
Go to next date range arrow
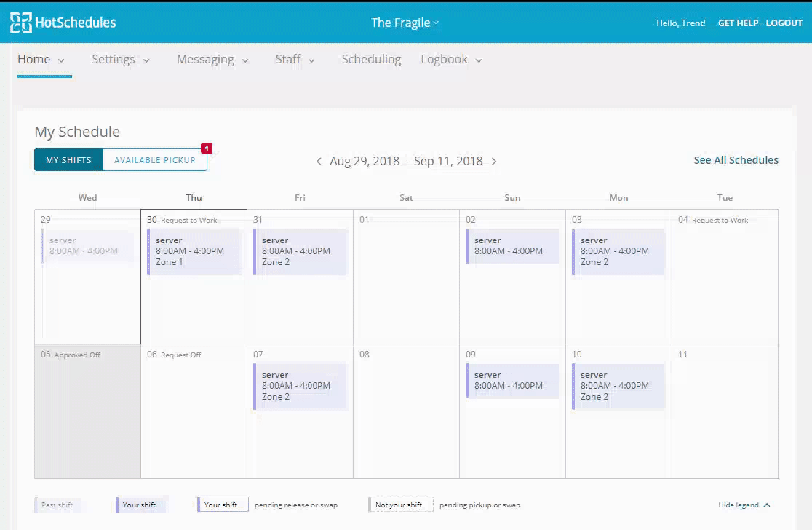tap(494, 162)
